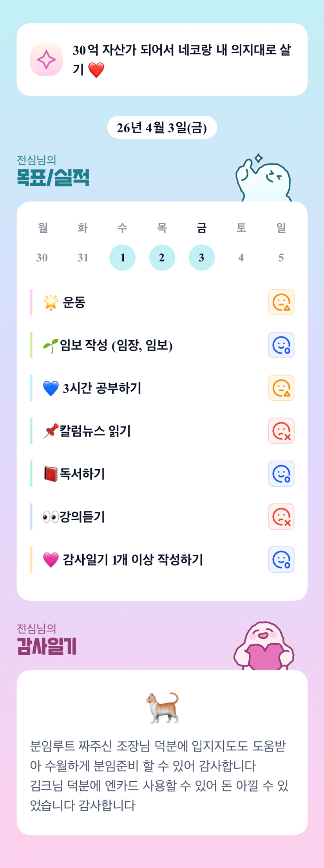324x868 pixels.
Task: Open the 26년 4월 3일(금) date selector
Action: [x=162, y=127]
